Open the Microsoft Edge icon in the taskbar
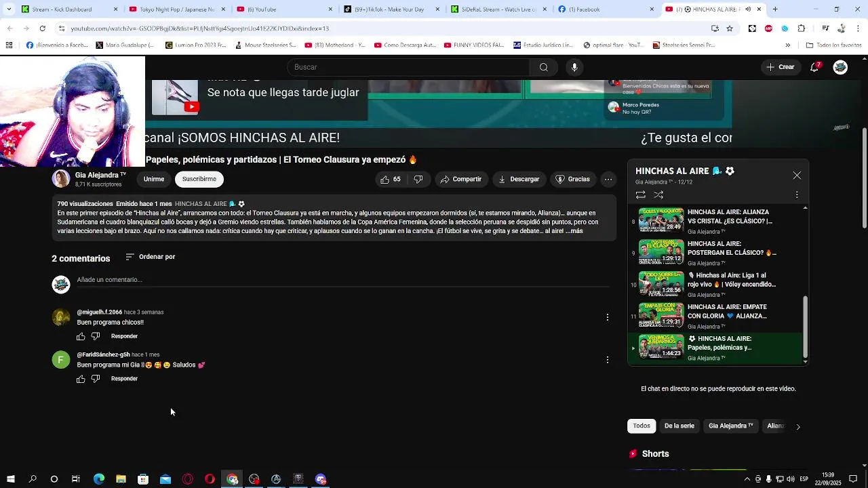Image resolution: width=868 pixels, height=488 pixels. point(99,479)
